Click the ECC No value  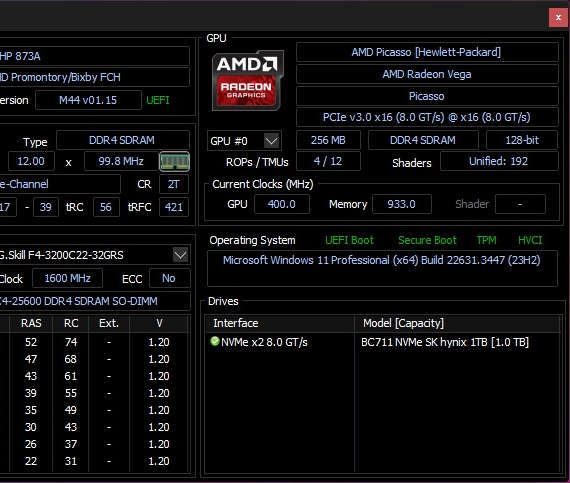click(x=169, y=278)
